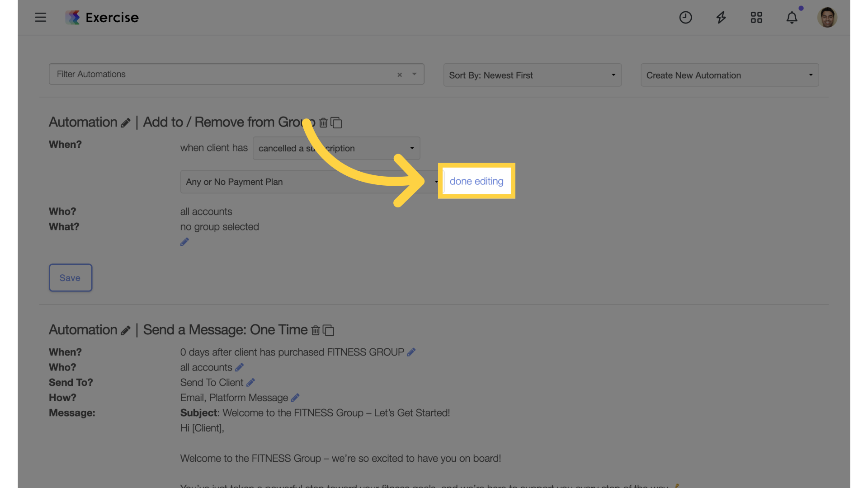Open the clock history icon
Image resolution: width=868 pixels, height=488 pixels.
(x=685, y=17)
